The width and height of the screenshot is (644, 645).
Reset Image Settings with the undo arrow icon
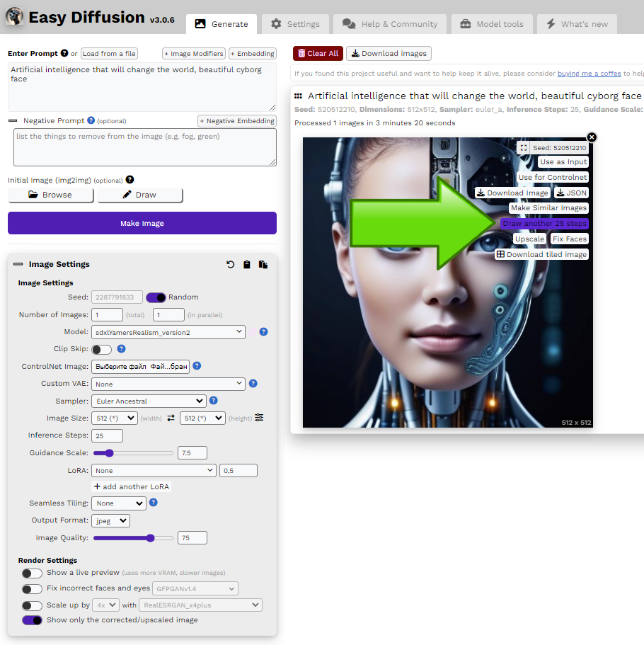pos(231,265)
